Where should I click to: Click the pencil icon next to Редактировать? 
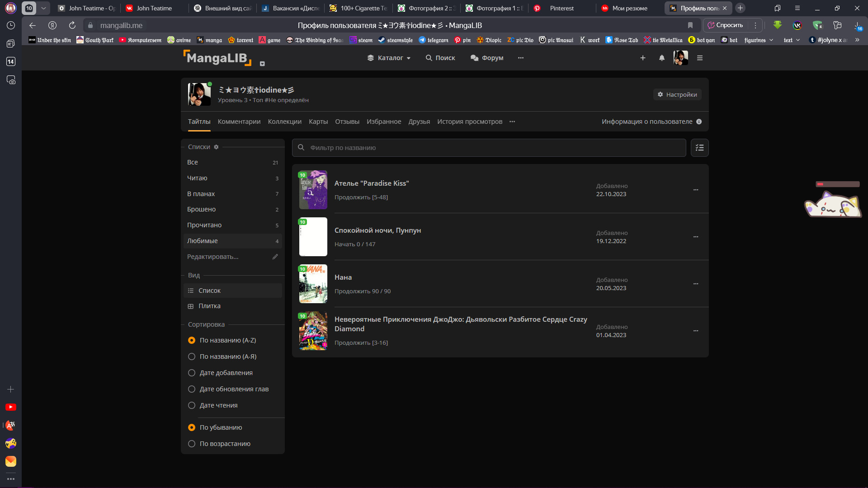[x=275, y=257]
